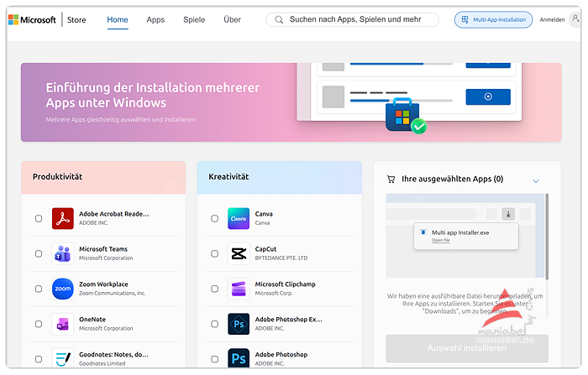Click the Store label in header
The width and height of the screenshot is (588, 375).
click(x=76, y=20)
